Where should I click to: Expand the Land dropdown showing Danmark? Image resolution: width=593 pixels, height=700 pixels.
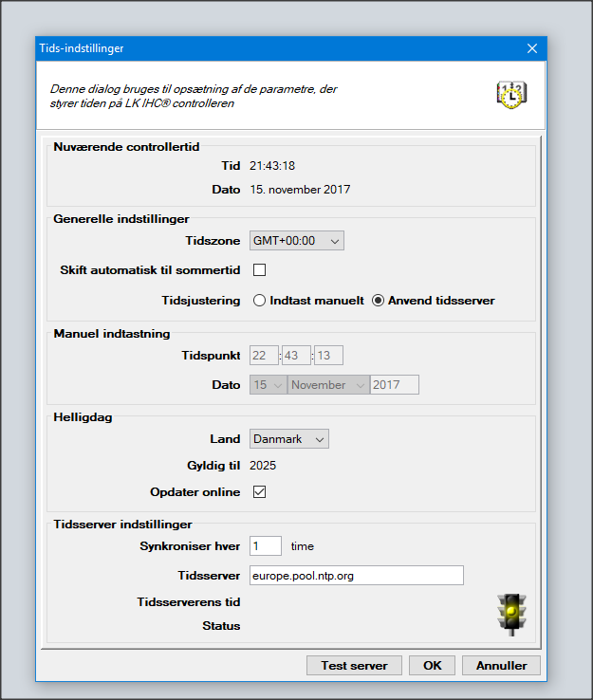click(288, 439)
